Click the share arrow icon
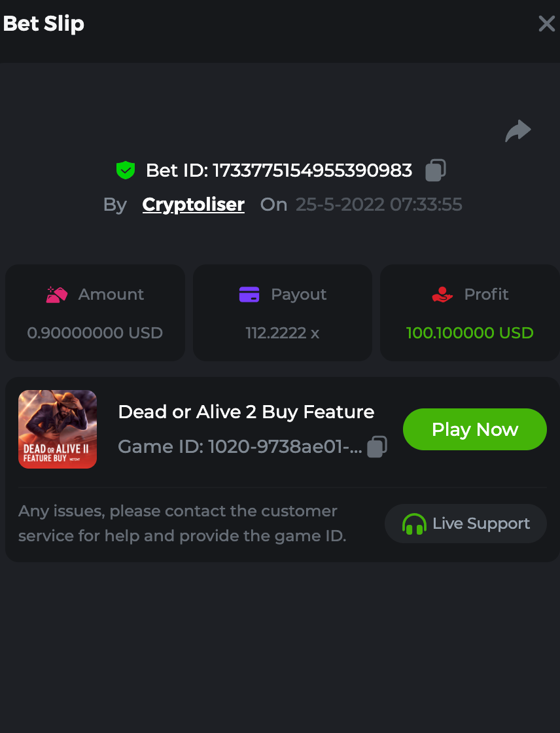Image resolution: width=560 pixels, height=733 pixels. pos(518,131)
